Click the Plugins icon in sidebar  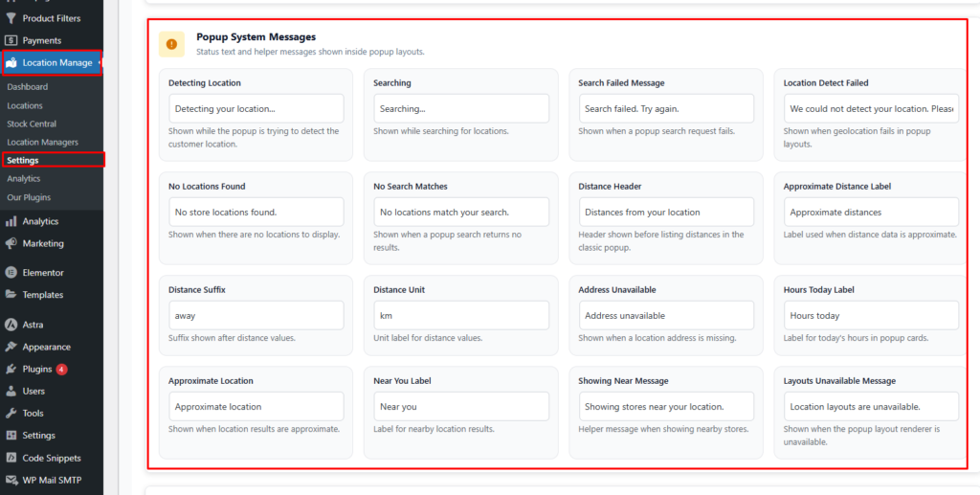pyautogui.click(x=11, y=369)
